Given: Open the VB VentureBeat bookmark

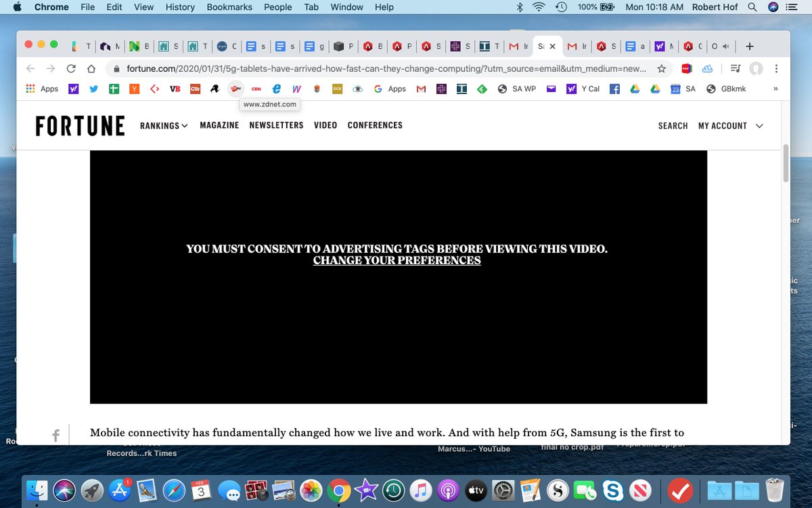Looking at the screenshot, I should (x=175, y=89).
